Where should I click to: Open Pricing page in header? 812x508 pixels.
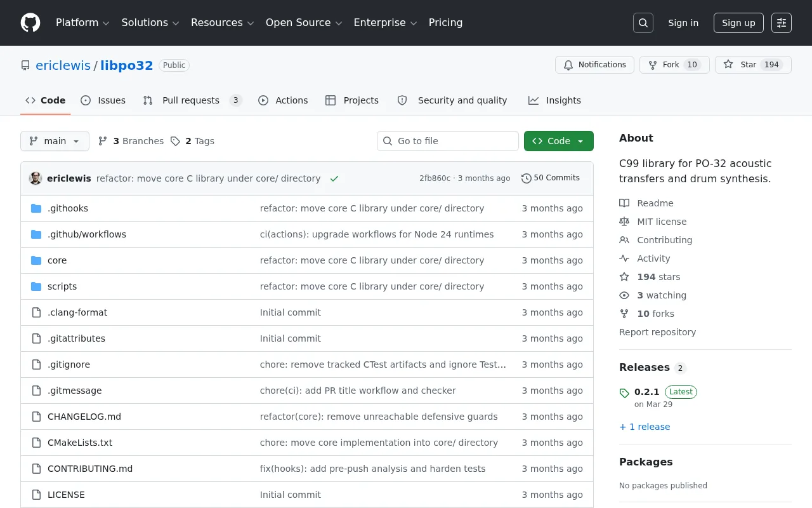445,23
